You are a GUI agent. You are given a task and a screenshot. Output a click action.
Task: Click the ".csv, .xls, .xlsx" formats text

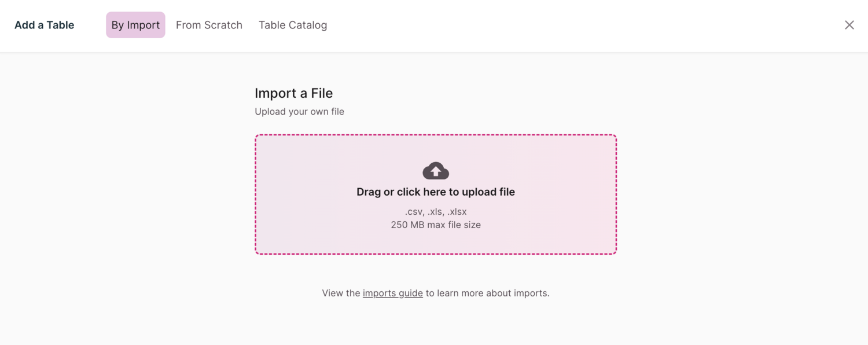coord(435,211)
